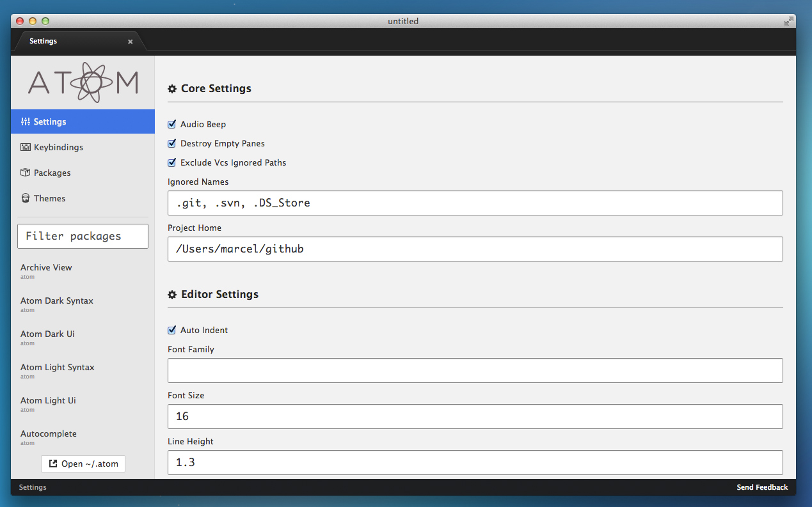Toggle Exclude Vcs Ignored Paths checkbox
Viewport: 812px width, 507px height.
[171, 162]
